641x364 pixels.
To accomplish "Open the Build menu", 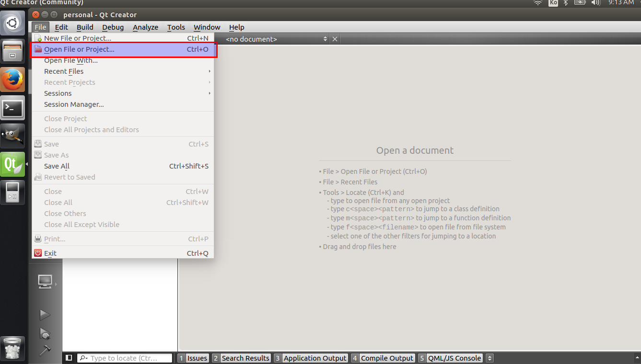I will coord(85,27).
